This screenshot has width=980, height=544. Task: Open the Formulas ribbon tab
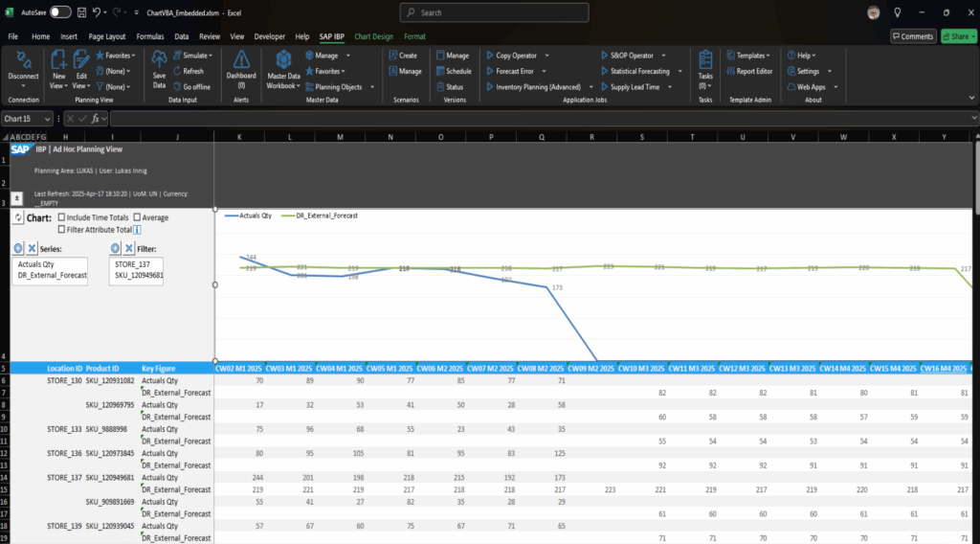click(150, 36)
